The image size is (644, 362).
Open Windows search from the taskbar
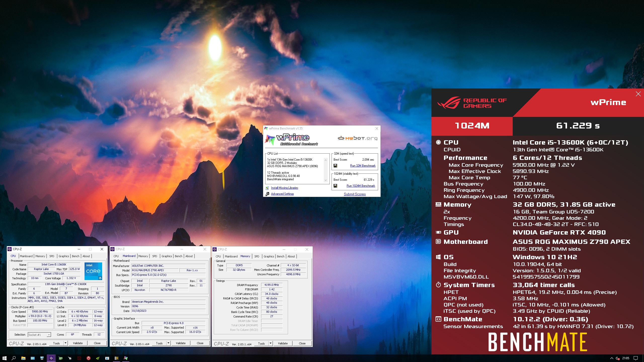pyautogui.click(x=14, y=358)
